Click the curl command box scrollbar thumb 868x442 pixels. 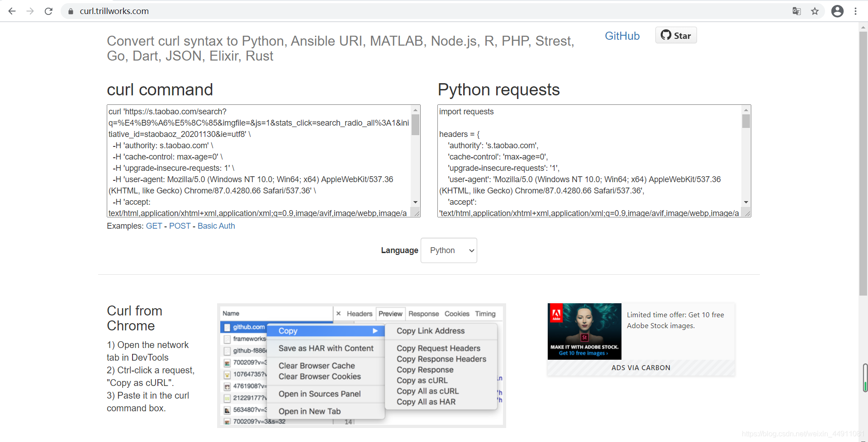415,125
